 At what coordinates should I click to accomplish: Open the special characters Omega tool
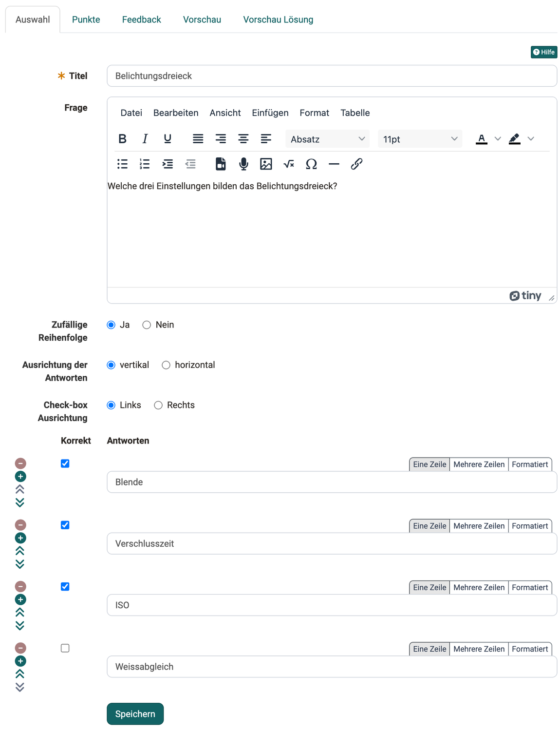(311, 164)
